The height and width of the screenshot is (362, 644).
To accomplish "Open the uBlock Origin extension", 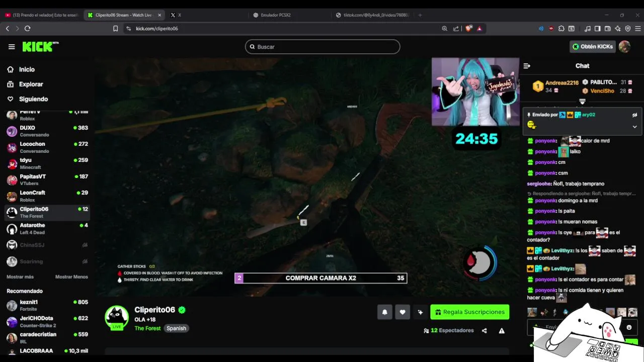I will [551, 29].
